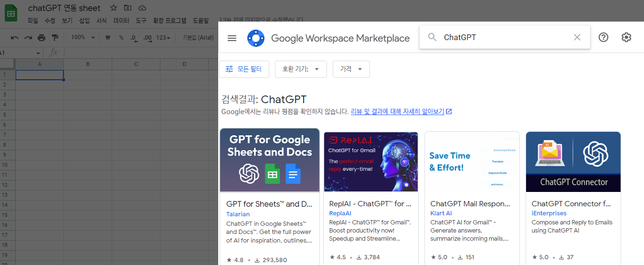Redo the action in Sheets toolbar
644x265 pixels.
(x=28, y=38)
